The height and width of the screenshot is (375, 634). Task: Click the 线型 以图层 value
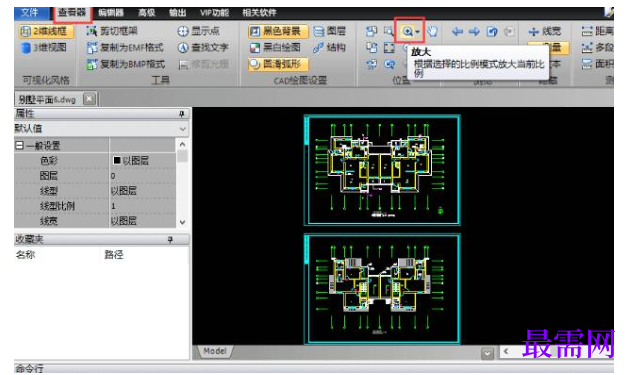coord(142,191)
